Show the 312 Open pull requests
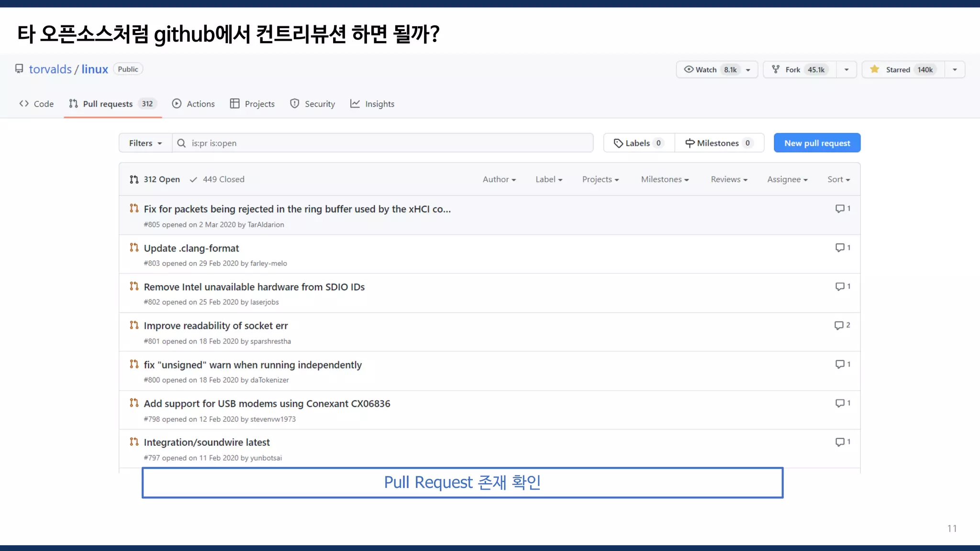 [x=155, y=179]
